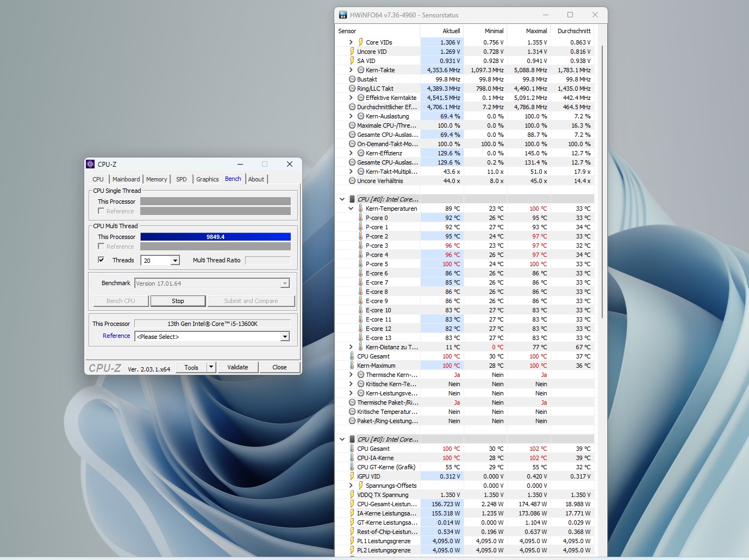749x560 pixels.
Task: Click the Tools button
Action: click(191, 367)
